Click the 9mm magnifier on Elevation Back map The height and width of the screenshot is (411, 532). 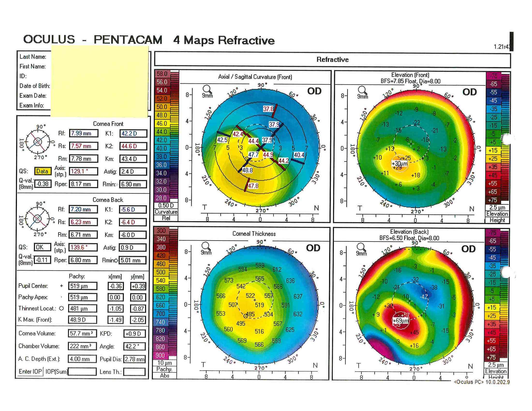click(x=361, y=249)
